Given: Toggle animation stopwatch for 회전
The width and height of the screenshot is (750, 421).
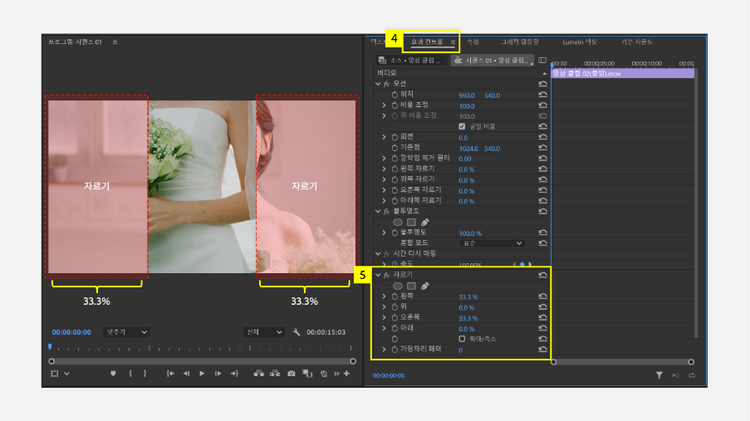Looking at the screenshot, I should coord(395,137).
